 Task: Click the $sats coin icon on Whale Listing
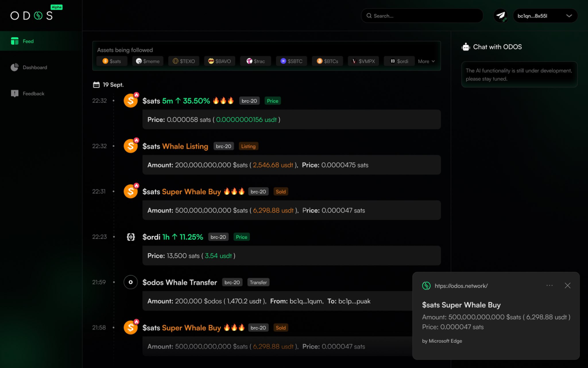click(x=131, y=146)
